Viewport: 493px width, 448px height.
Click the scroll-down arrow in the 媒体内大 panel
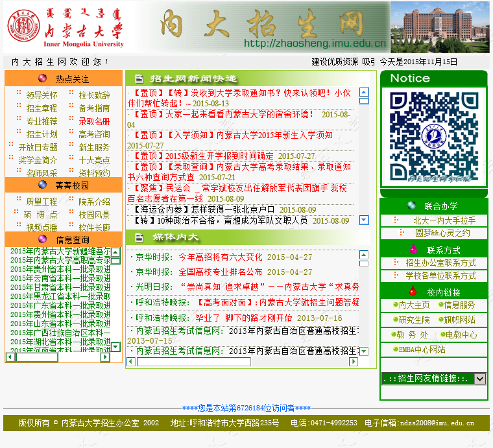click(x=364, y=351)
